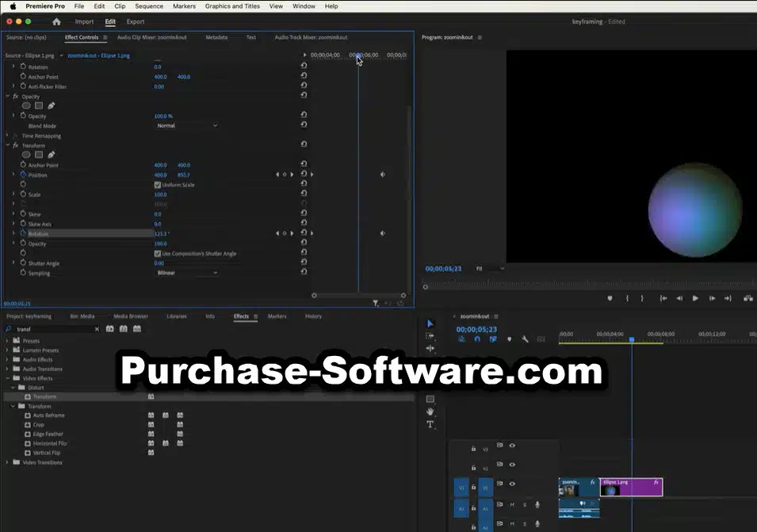Viewport: 757px width, 532px height.
Task: Click the Home icon in header
Action: click(x=56, y=21)
